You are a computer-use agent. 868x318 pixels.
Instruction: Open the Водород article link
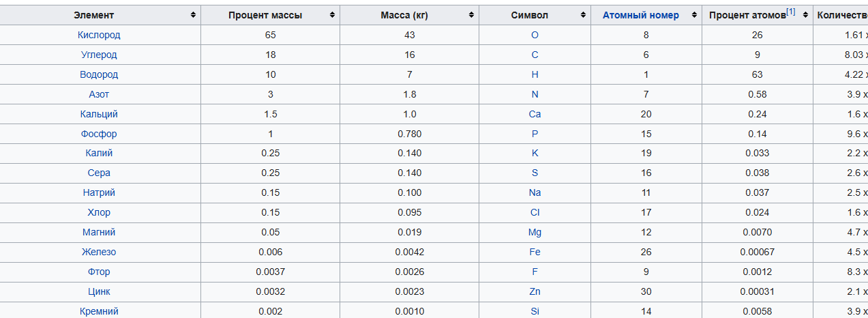point(99,74)
